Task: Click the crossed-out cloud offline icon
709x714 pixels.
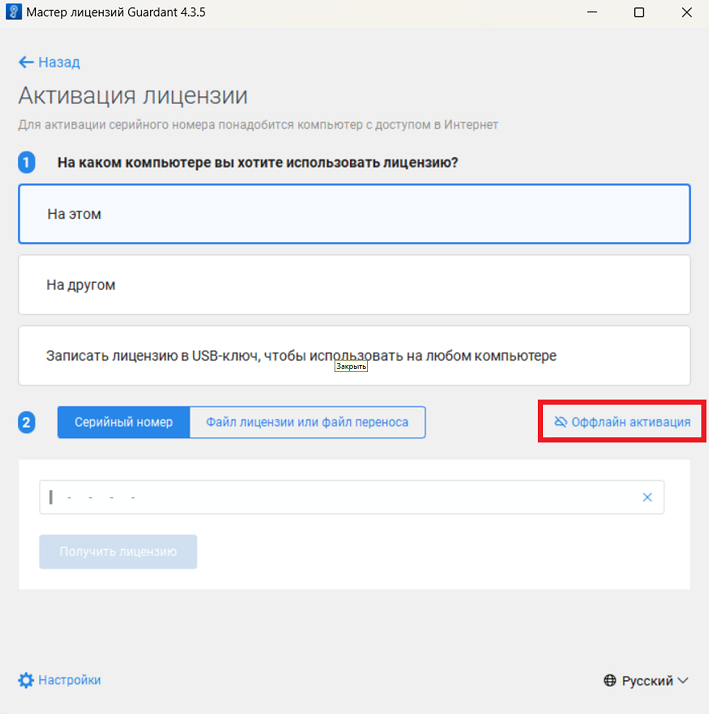Action: point(560,422)
